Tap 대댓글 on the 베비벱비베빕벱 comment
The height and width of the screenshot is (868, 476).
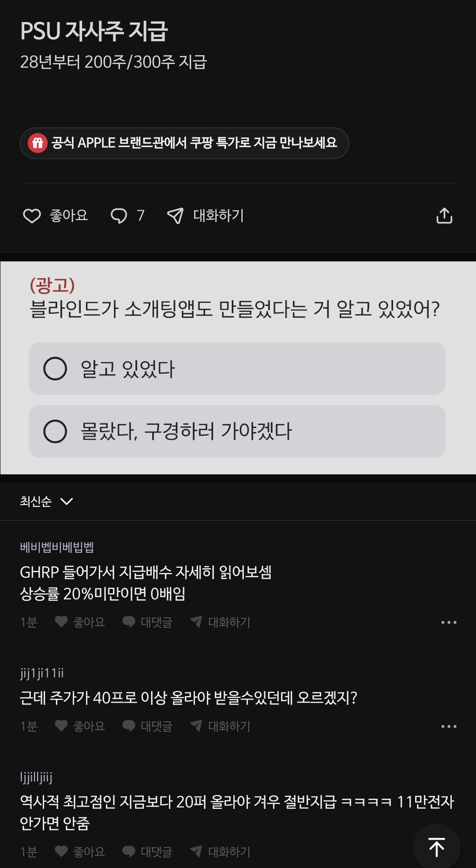[148, 622]
